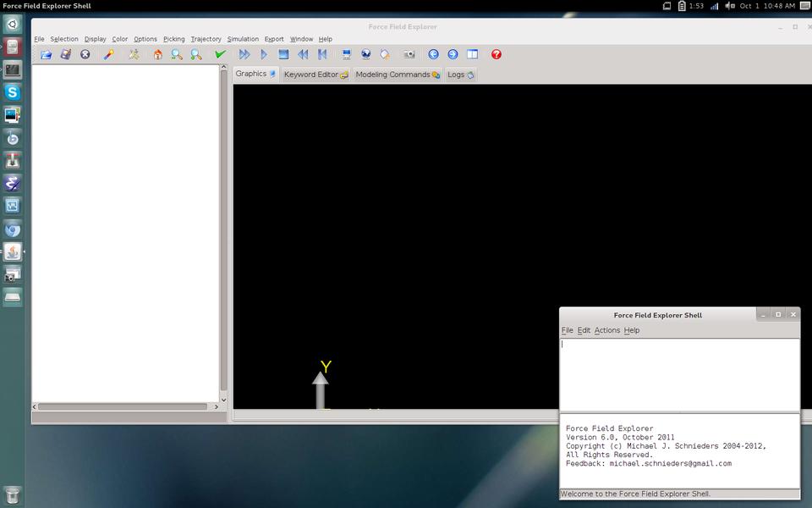Click the home reset view icon
Viewport: 812px width, 508px height.
[157, 54]
